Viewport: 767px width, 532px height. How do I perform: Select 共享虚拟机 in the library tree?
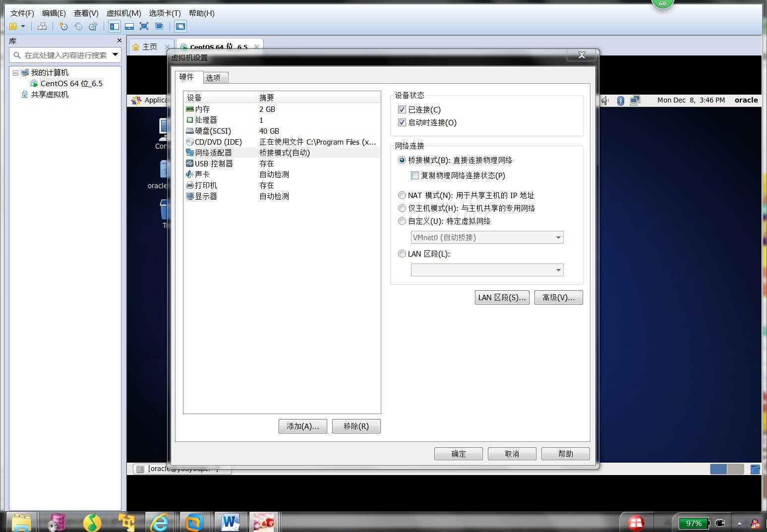(50, 94)
